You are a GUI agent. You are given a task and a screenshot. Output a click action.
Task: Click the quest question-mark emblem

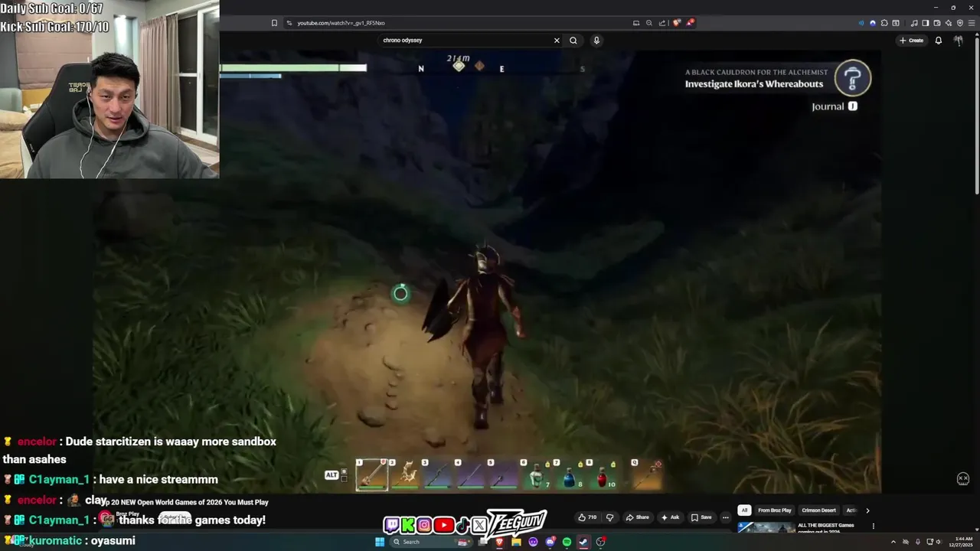tap(852, 77)
